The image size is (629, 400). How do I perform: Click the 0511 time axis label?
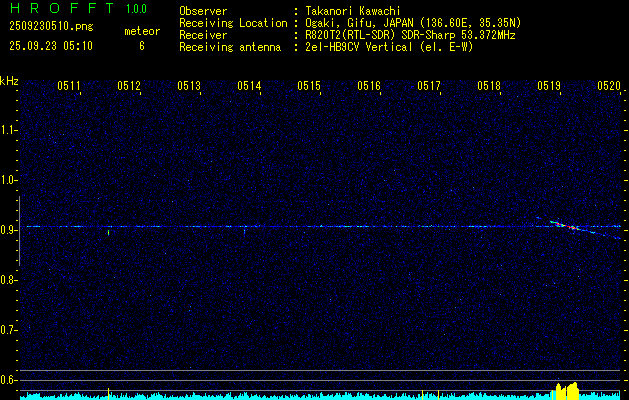[69, 85]
